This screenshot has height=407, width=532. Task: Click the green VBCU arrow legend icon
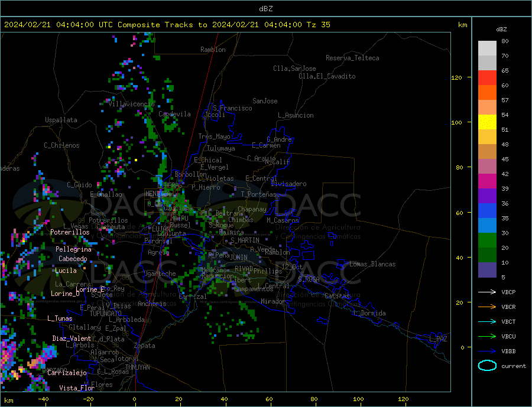pyautogui.click(x=487, y=337)
